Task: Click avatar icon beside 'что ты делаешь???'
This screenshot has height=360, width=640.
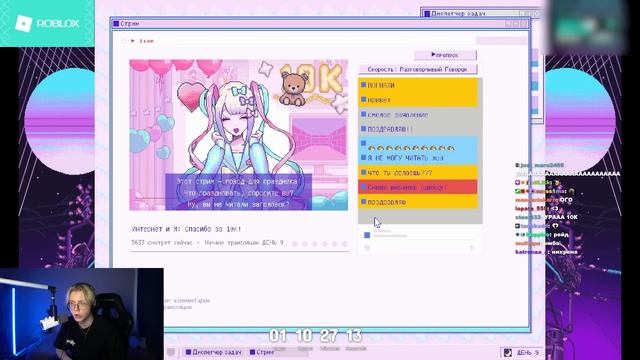Action: coord(363,172)
